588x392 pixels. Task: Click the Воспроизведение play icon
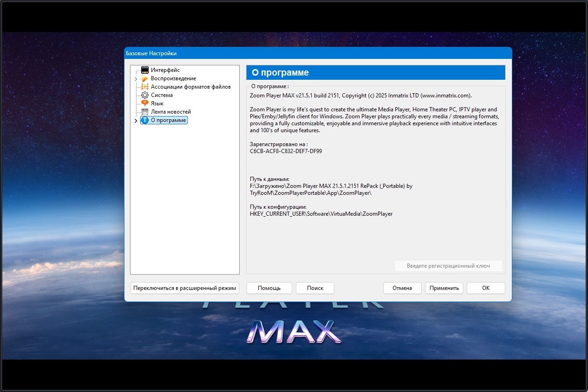point(144,78)
